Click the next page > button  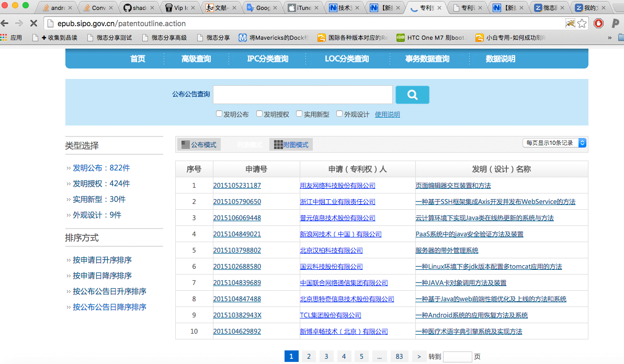418,357
